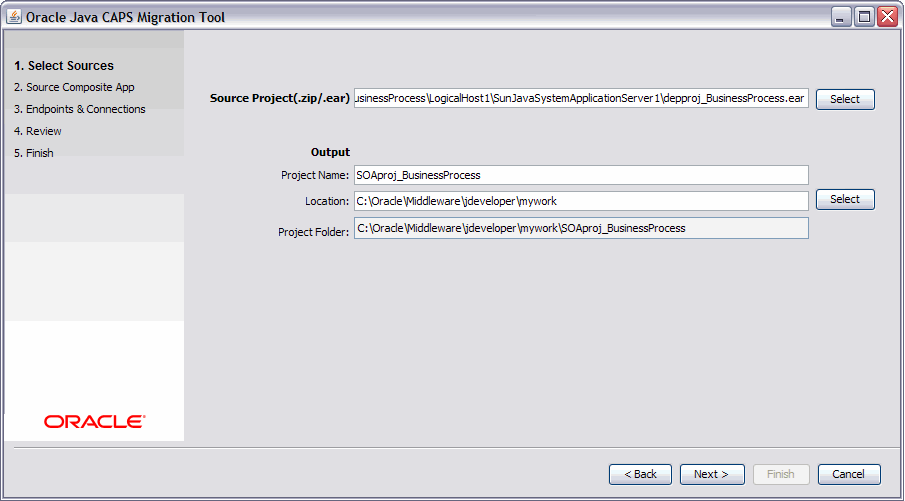
Task: Click the 'Oracle Java CAPS Migration Tool' title
Action: pyautogui.click(x=126, y=18)
